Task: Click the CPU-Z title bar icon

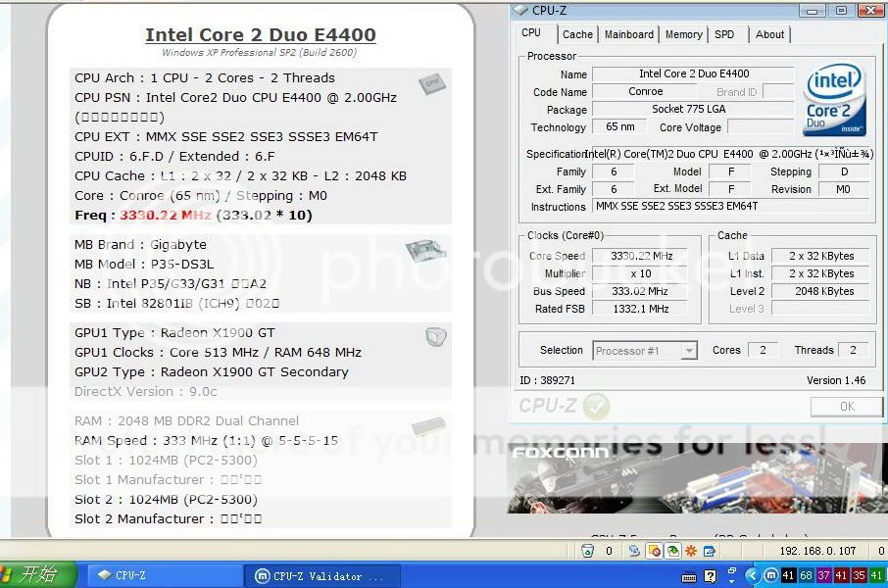Action: tap(520, 10)
